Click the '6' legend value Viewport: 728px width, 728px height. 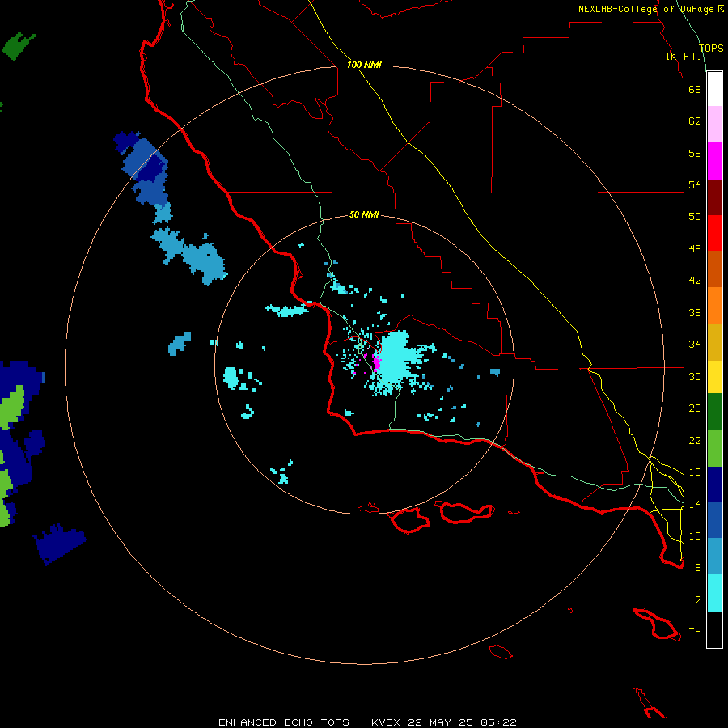(697, 568)
